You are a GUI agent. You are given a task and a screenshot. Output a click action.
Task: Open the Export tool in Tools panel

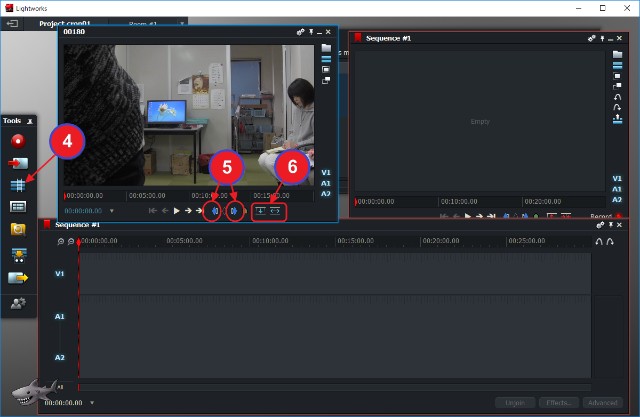click(x=18, y=278)
